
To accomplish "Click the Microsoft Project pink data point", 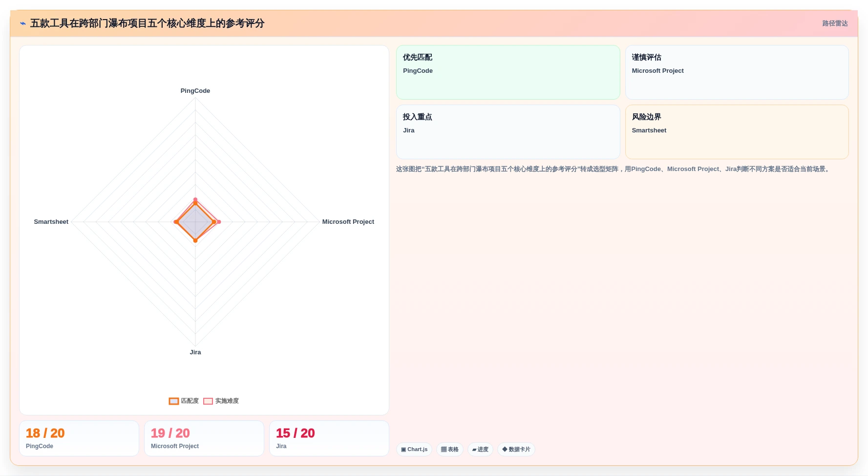I will click(219, 222).
